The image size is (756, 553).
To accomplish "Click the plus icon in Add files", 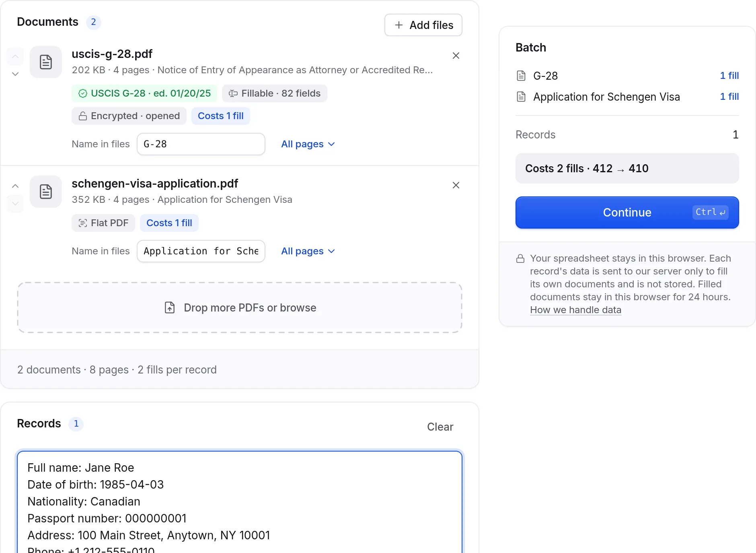I will coord(399,25).
